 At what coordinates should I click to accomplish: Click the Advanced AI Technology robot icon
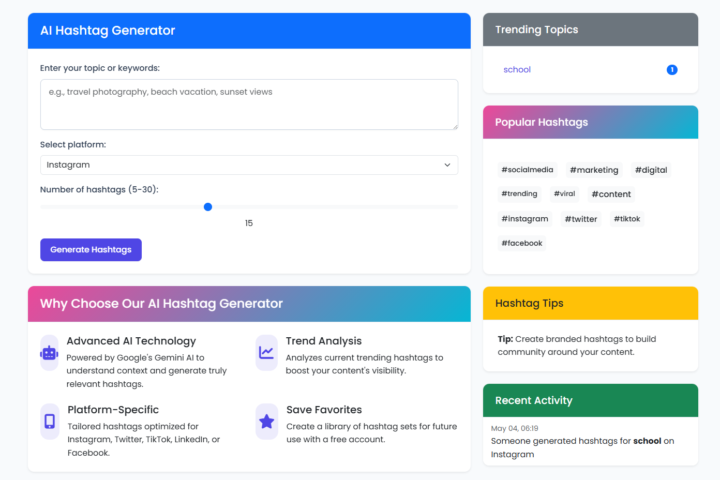[x=49, y=353]
